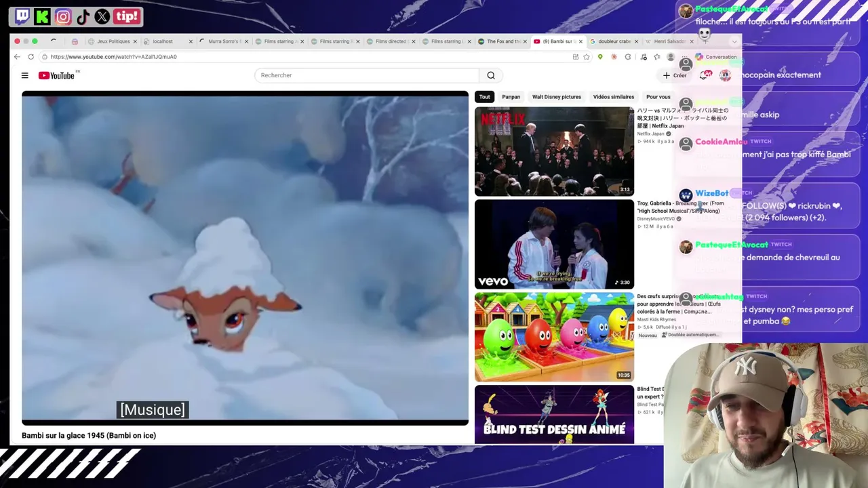
Task: Click the Kick logo in the stream overlay
Action: (x=42, y=16)
